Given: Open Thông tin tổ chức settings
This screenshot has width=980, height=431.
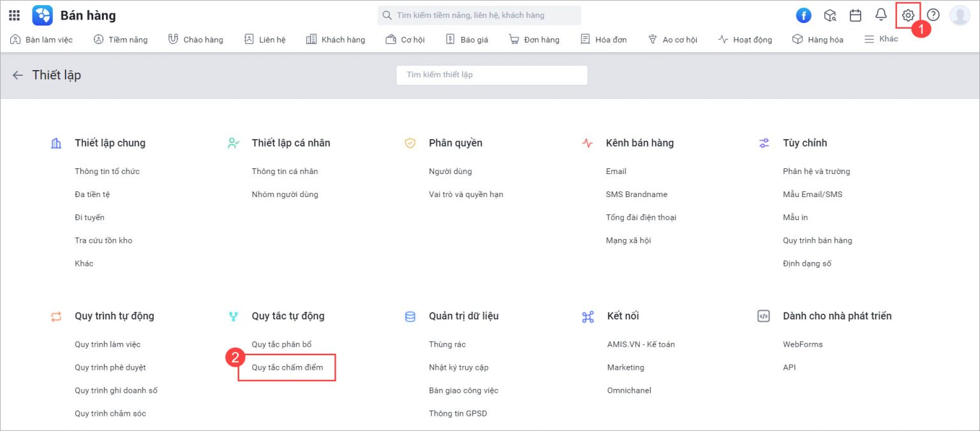Looking at the screenshot, I should point(107,172).
